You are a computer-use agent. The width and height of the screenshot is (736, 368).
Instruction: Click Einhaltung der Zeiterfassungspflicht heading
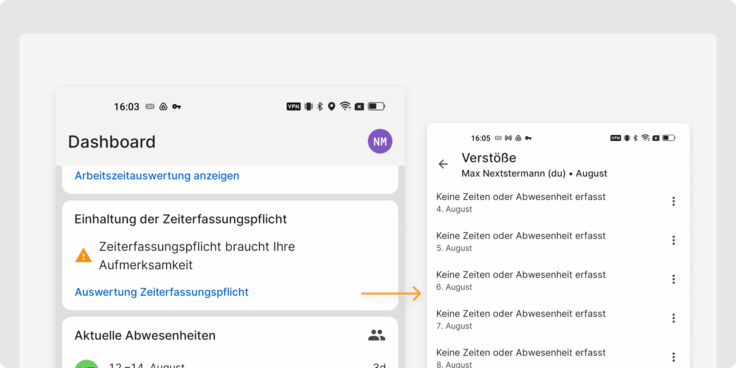[181, 219]
